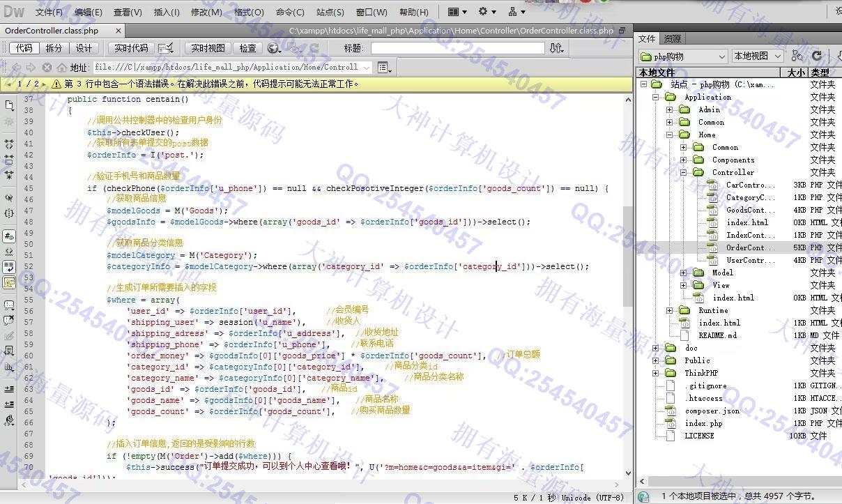Click the Indent Code icon
842x504 pixels.
(9, 389)
